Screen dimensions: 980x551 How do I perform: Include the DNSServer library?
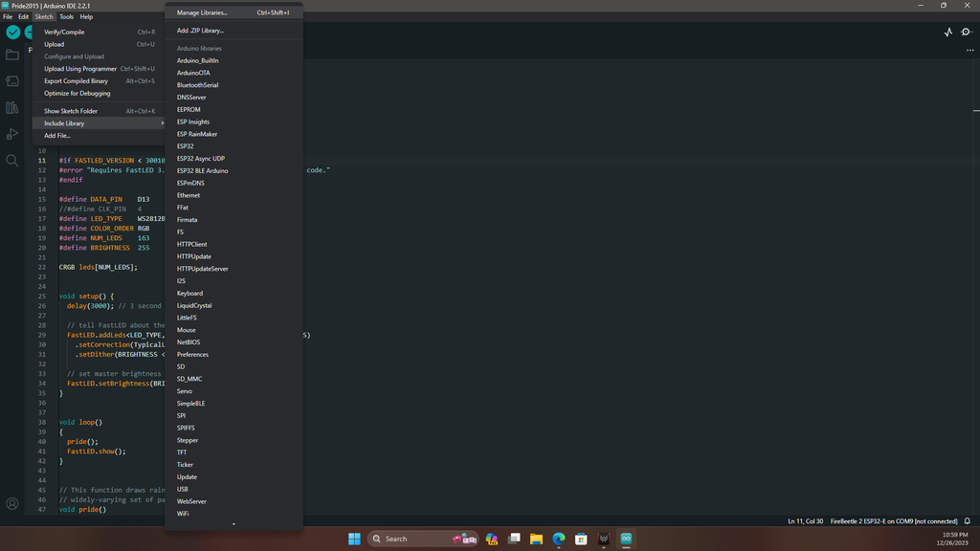(x=234, y=98)
